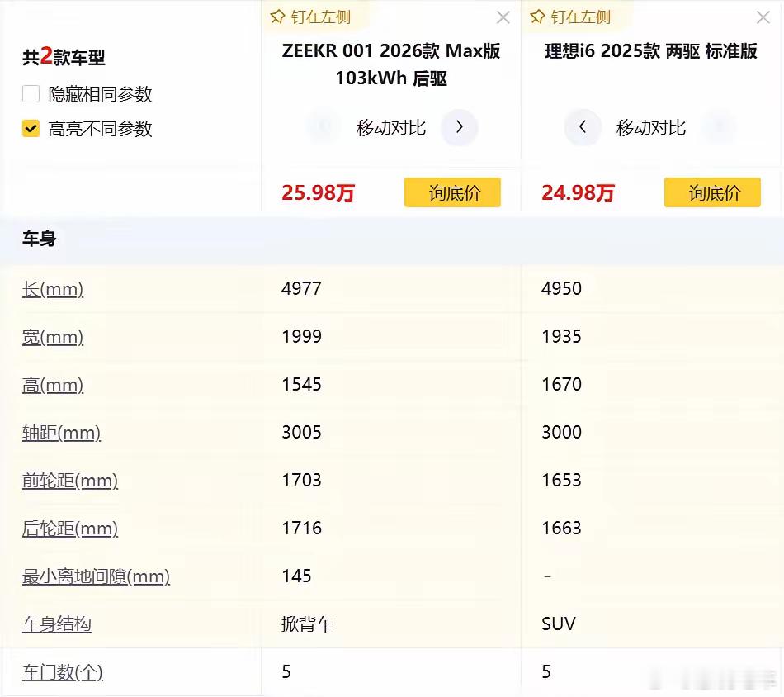Click the 25.98万 price

point(318,192)
